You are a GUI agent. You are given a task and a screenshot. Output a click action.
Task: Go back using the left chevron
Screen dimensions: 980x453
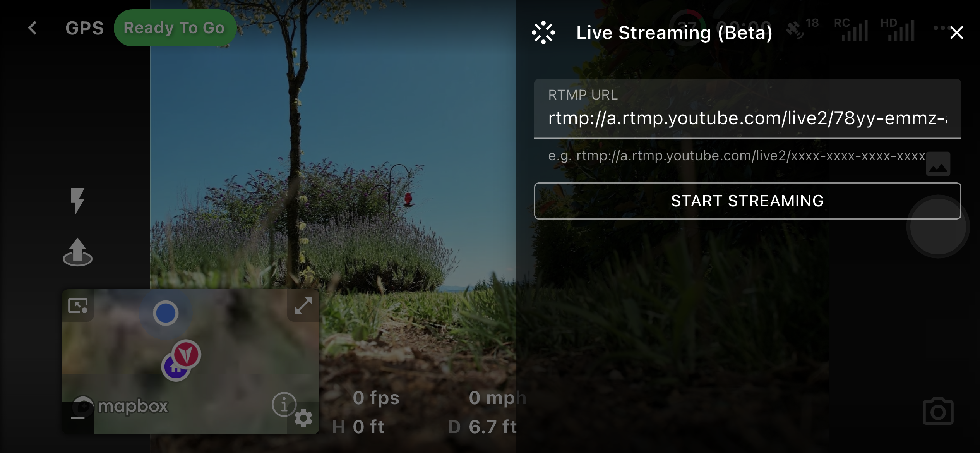(x=33, y=28)
